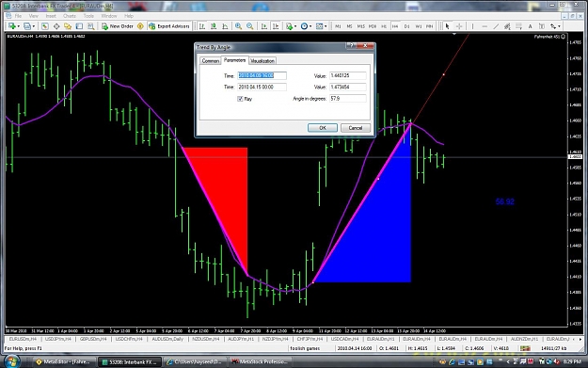Switch to H4 timeframe

point(395,26)
